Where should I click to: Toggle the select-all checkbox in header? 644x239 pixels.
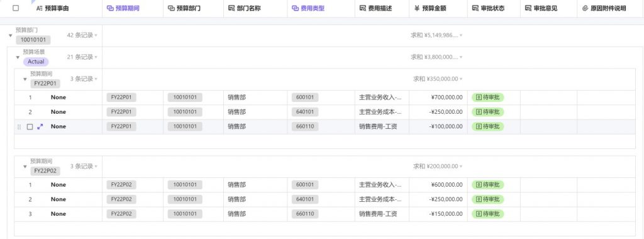16,8
